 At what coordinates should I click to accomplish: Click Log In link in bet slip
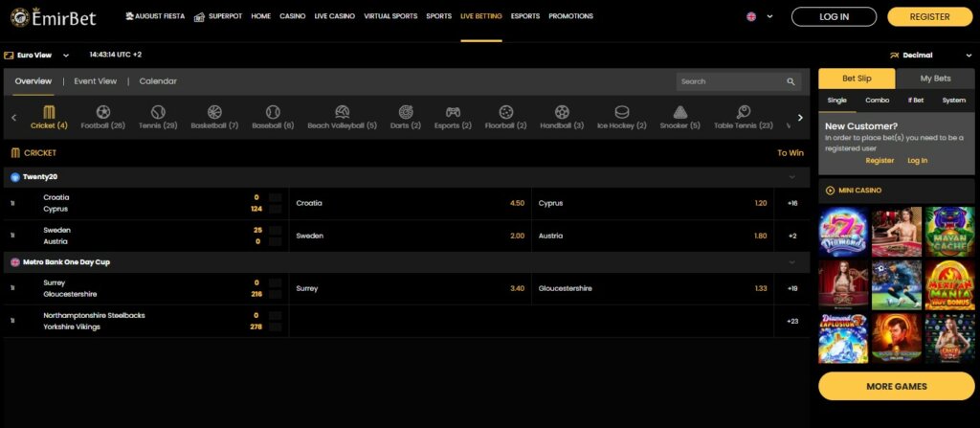coord(917,161)
